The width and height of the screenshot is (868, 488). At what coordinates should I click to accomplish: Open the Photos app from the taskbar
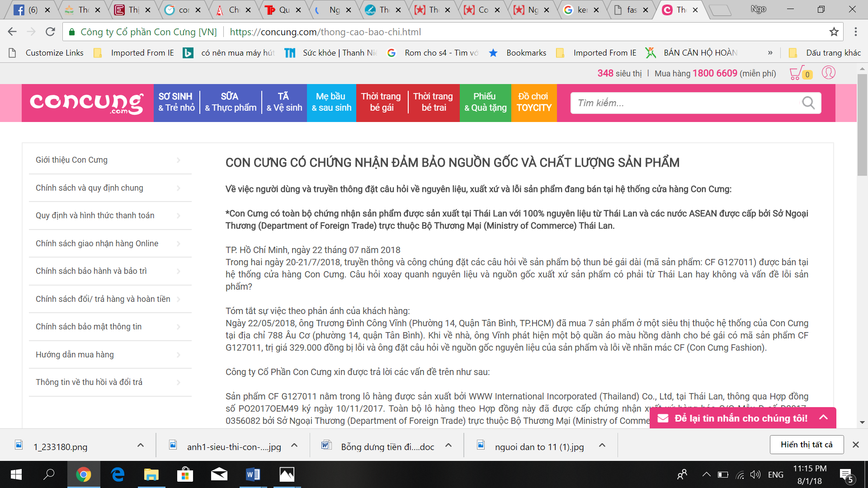(287, 474)
